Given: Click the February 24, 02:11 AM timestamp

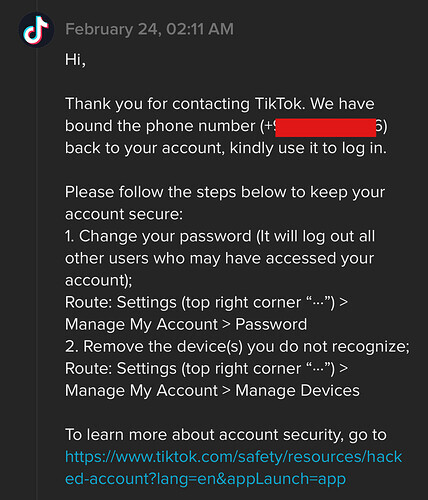Looking at the screenshot, I should click(x=149, y=29).
